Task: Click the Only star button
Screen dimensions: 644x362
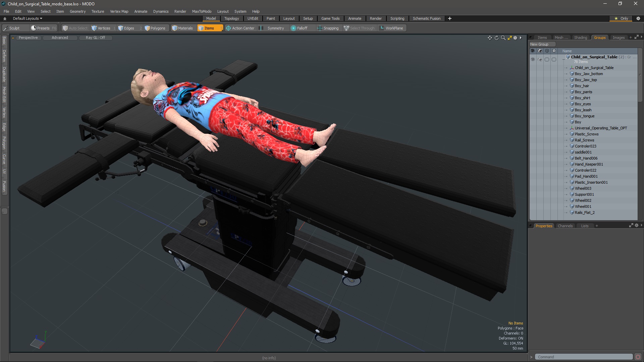Action: click(621, 18)
